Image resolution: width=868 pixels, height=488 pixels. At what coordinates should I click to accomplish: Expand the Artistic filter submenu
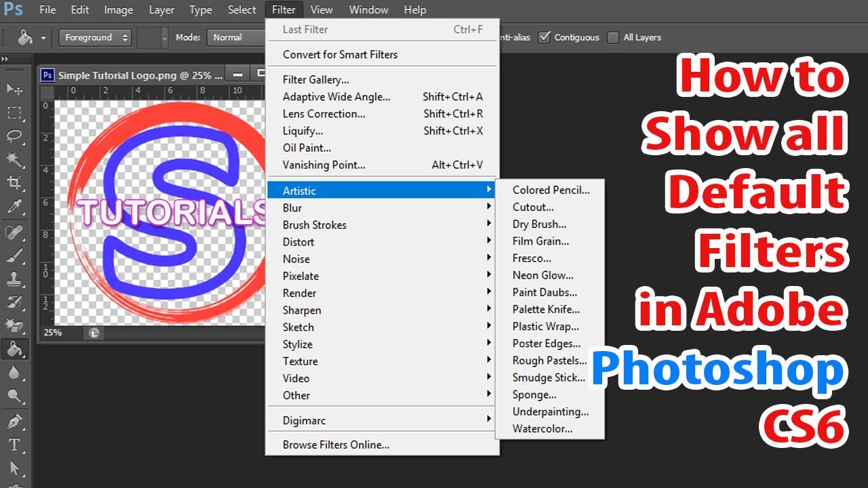(382, 190)
